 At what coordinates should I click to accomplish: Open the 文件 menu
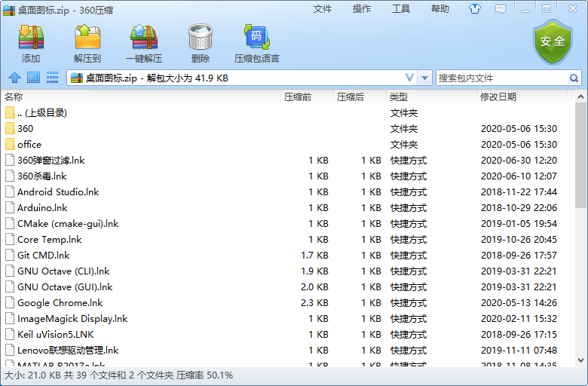(323, 9)
